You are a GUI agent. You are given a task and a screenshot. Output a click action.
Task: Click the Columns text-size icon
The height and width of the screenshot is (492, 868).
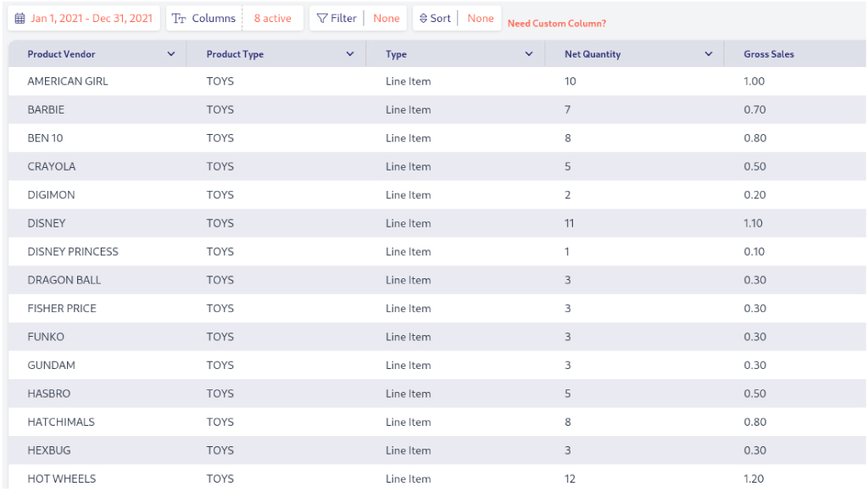click(x=179, y=19)
